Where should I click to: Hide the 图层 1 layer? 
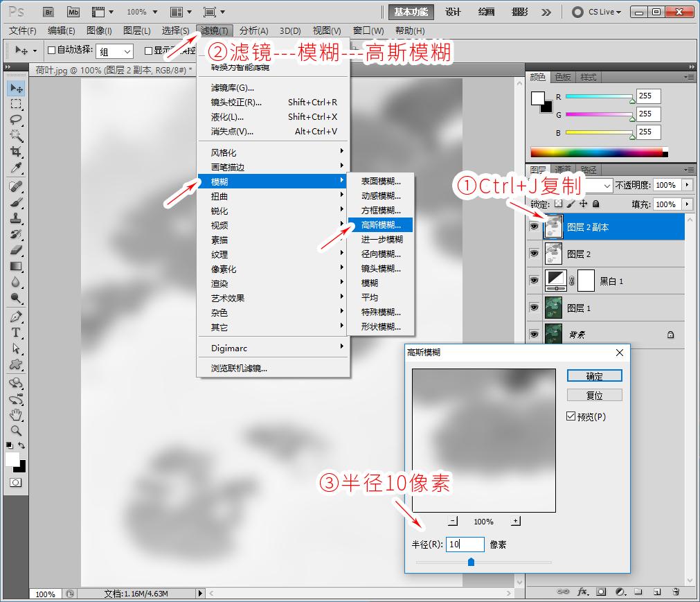coord(534,307)
